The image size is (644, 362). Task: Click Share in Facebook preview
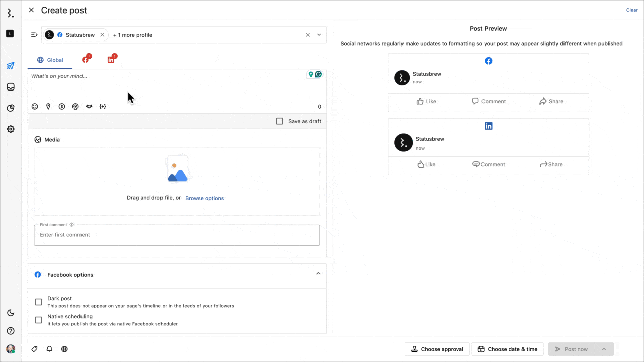pyautogui.click(x=551, y=101)
